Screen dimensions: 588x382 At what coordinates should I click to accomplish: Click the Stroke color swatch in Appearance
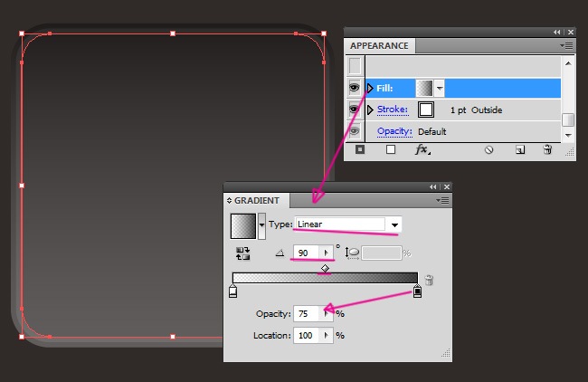coord(426,110)
